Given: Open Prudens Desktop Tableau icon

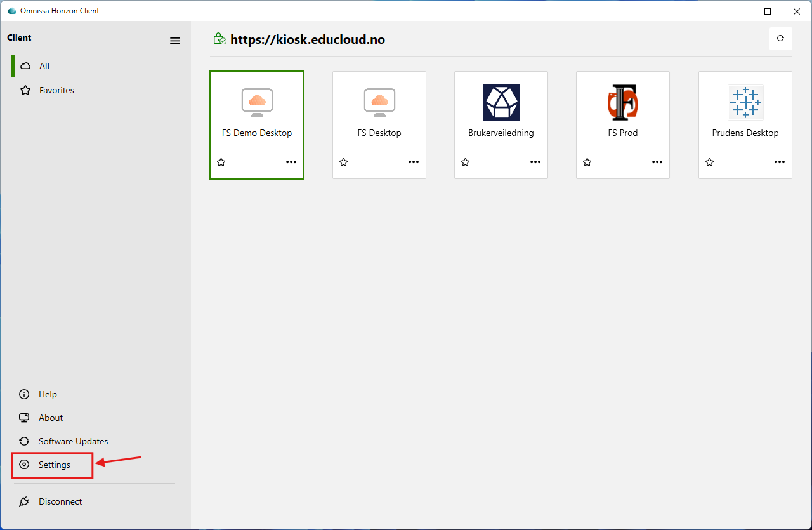Looking at the screenshot, I should pyautogui.click(x=745, y=102).
